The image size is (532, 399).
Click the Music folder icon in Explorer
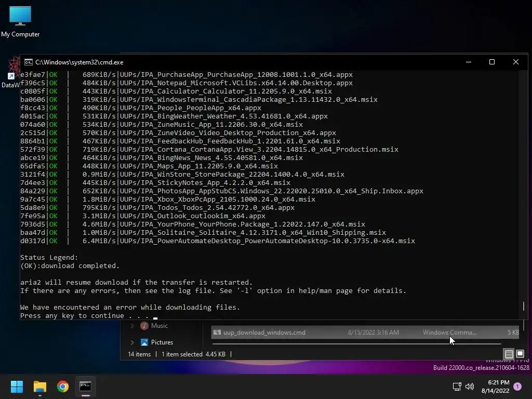[144, 326]
